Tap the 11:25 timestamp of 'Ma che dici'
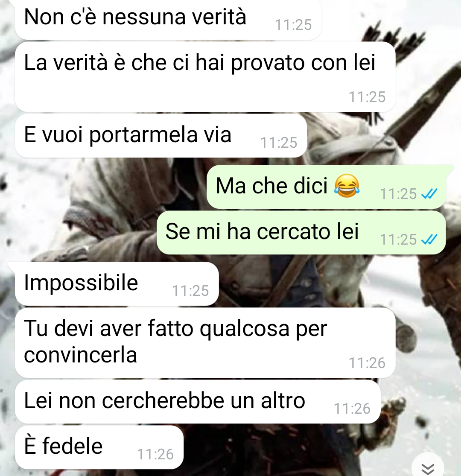This screenshot has height=476, width=461. coord(399,194)
